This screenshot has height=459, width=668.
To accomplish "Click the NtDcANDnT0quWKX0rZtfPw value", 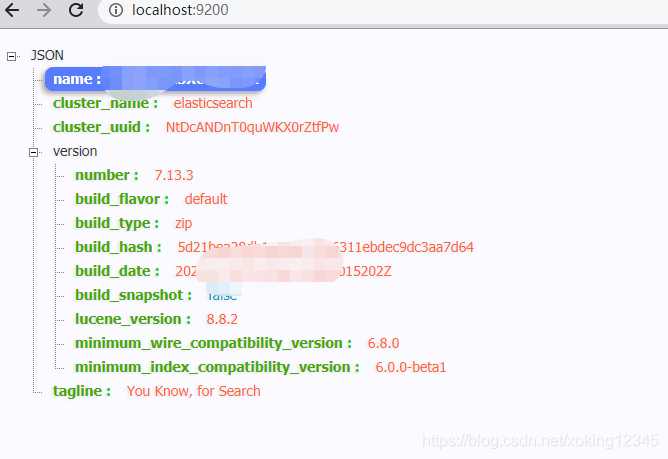I will tap(252, 127).
